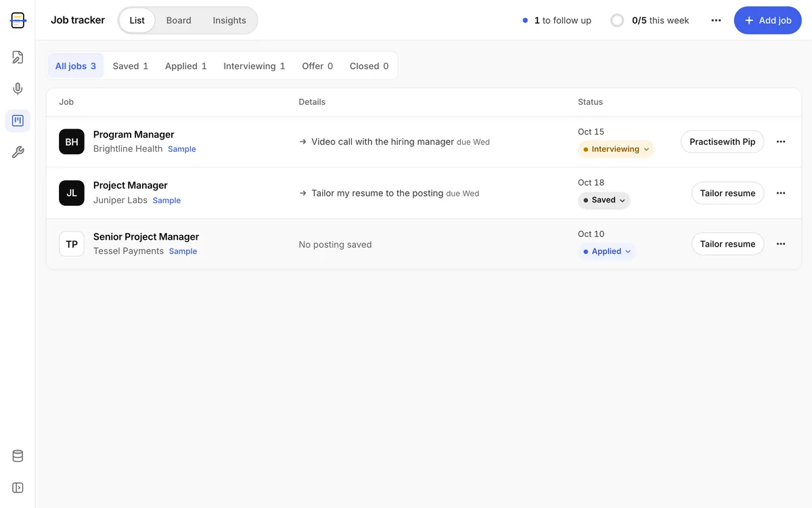Filter jobs by Saved tab

(x=131, y=66)
